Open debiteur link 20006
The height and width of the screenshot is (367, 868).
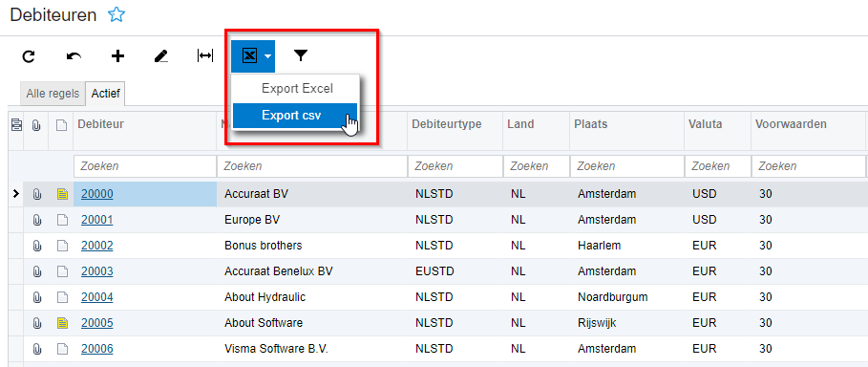pos(96,349)
